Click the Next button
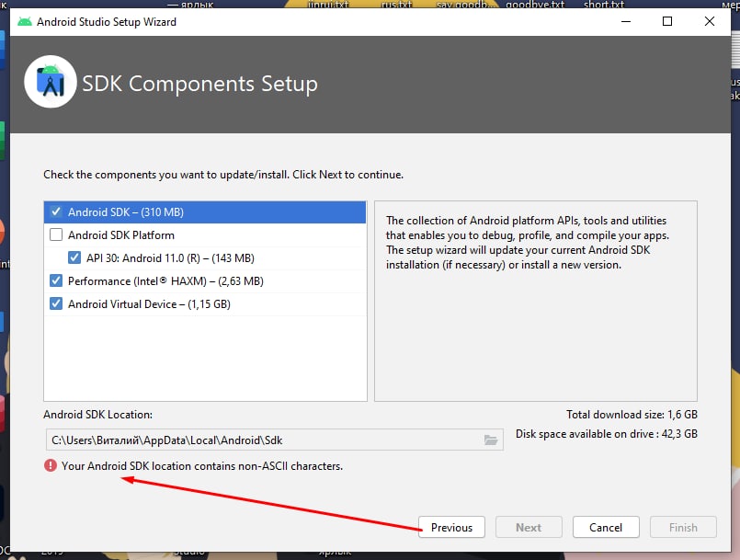Image resolution: width=740 pixels, height=560 pixels. [x=529, y=527]
